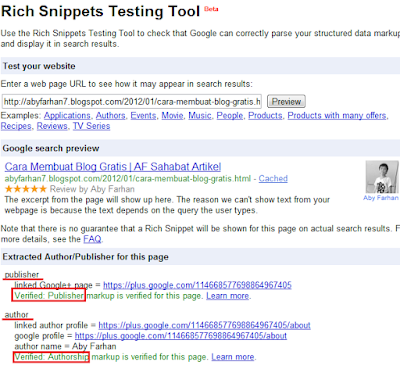Click the five-star rating in the preview

pos(26,189)
